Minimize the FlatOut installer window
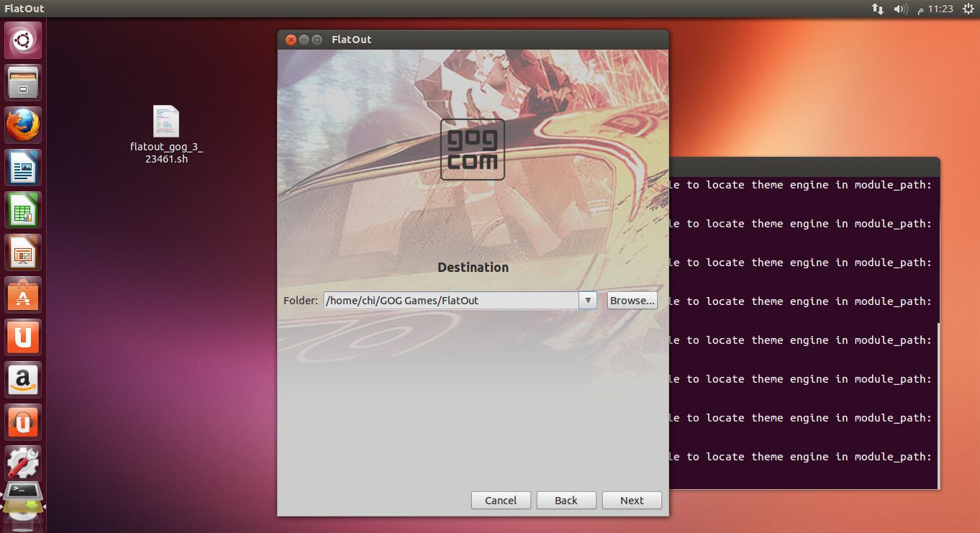980x533 pixels. click(304, 40)
